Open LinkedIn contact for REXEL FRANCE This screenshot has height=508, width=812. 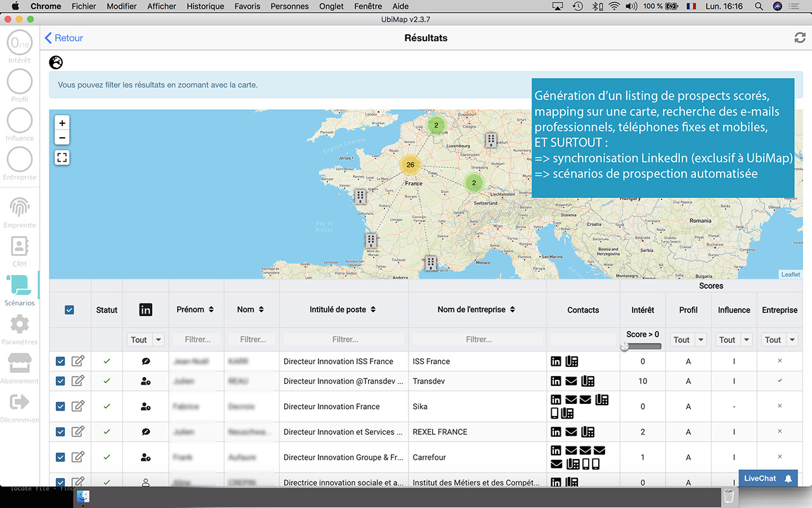click(556, 432)
